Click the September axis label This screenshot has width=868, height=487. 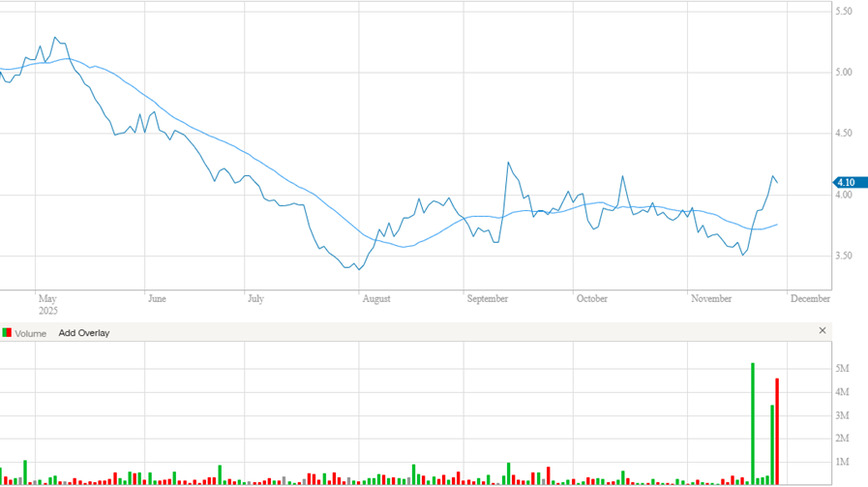click(x=487, y=298)
